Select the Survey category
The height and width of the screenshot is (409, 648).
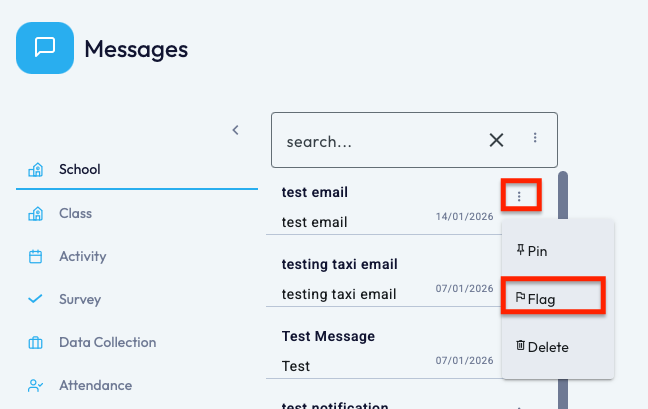(x=80, y=299)
